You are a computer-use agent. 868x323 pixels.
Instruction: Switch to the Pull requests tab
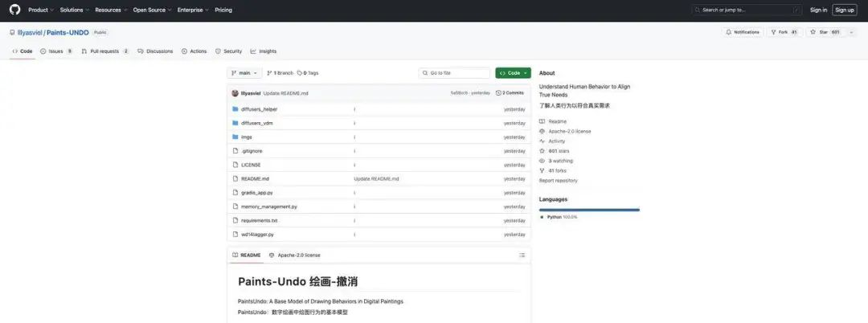click(105, 51)
